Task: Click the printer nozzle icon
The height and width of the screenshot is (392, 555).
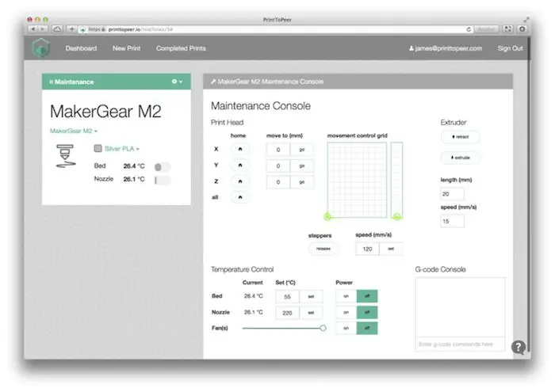Action: click(66, 156)
